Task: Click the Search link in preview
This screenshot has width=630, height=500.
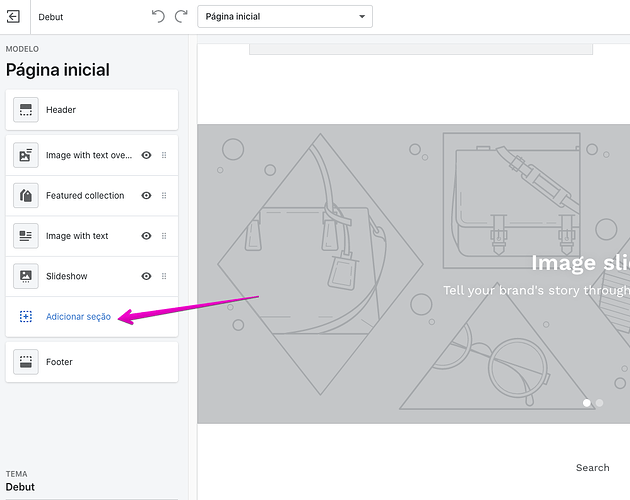Action: 592,467
